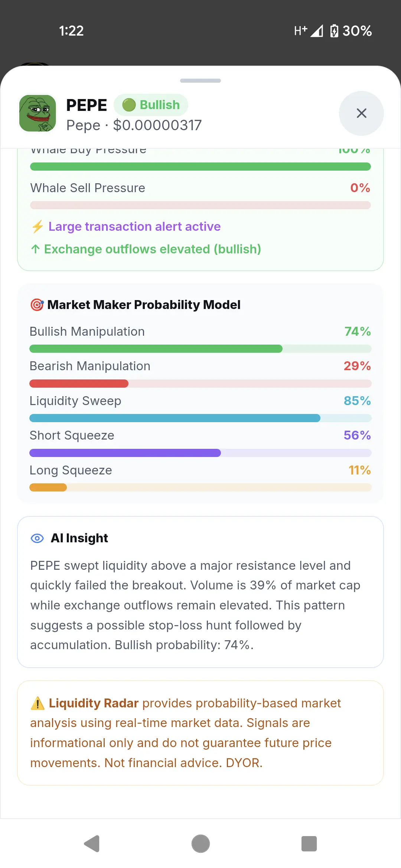The image size is (401, 868).
Task: Tap Large transaction alert active text
Action: (134, 226)
